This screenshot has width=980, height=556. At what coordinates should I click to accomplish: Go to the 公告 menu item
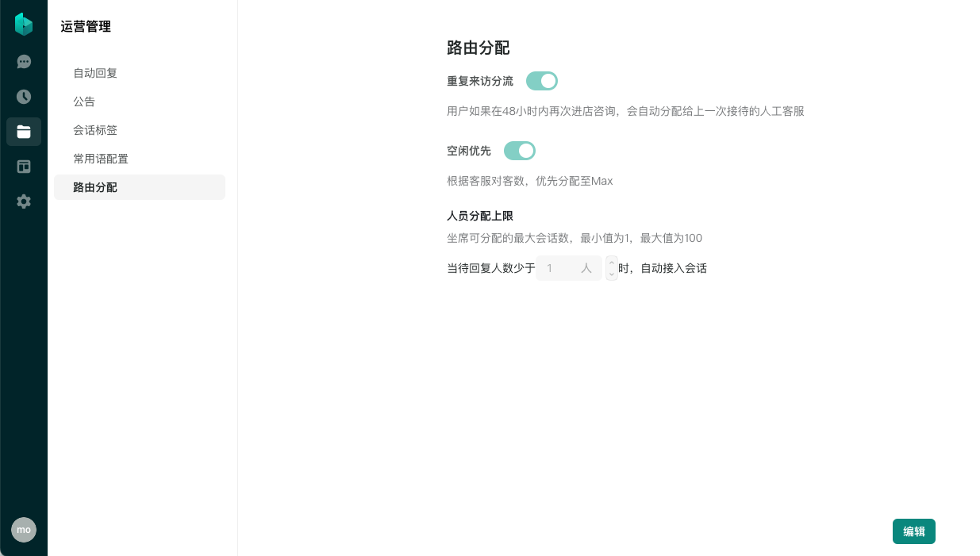[x=84, y=102]
